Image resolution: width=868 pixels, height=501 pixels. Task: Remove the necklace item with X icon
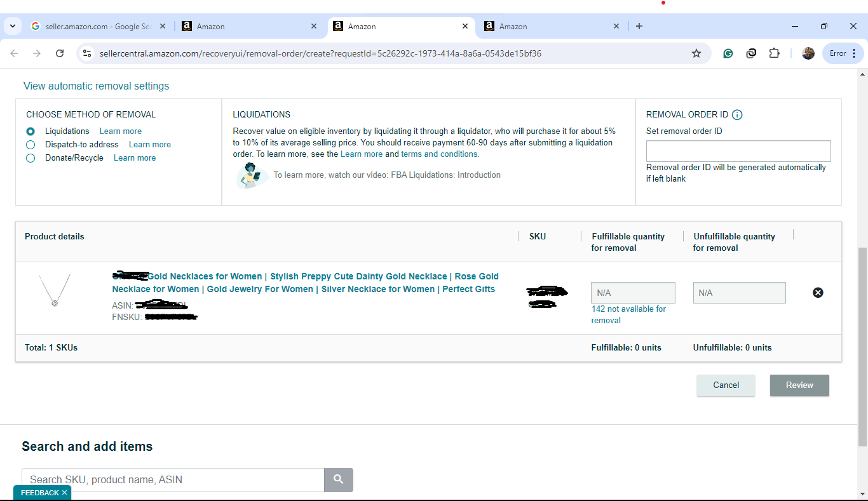[818, 293]
